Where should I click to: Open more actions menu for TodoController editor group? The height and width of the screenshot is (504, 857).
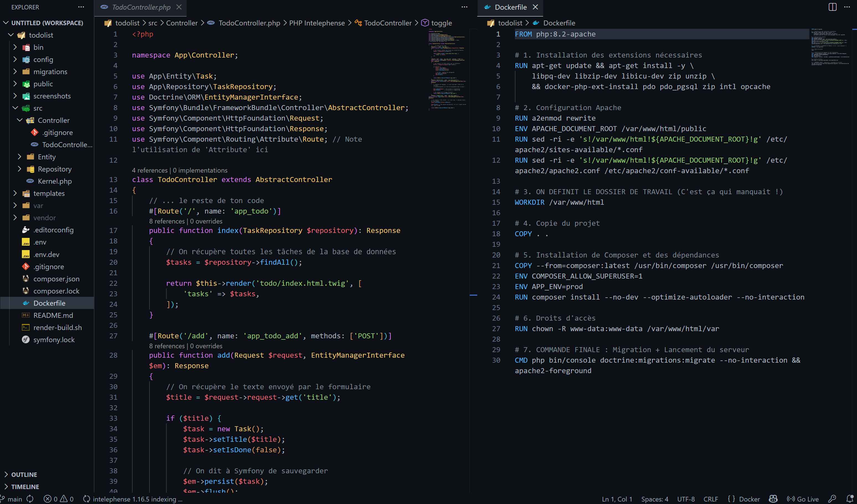(464, 7)
